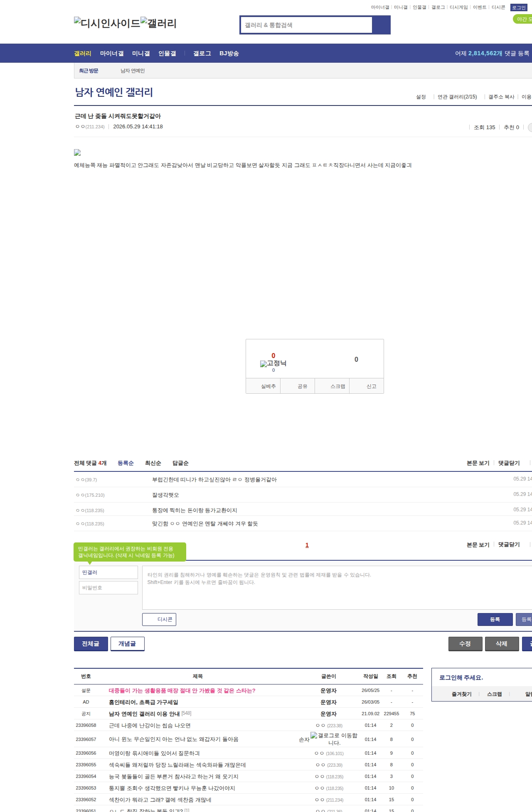
Task: Focus the comment text area
Action: (337, 588)
